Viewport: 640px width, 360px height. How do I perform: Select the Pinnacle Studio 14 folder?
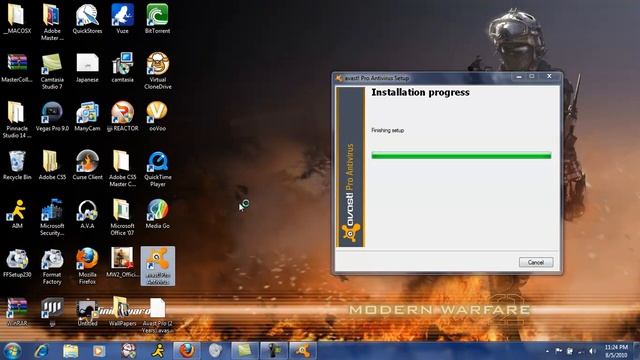pyautogui.click(x=17, y=120)
